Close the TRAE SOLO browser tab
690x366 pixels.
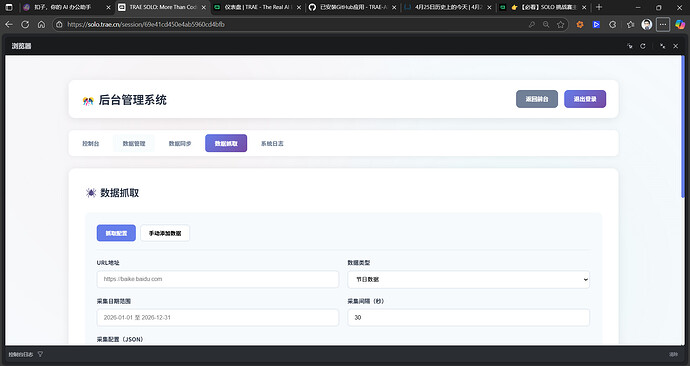click(203, 7)
